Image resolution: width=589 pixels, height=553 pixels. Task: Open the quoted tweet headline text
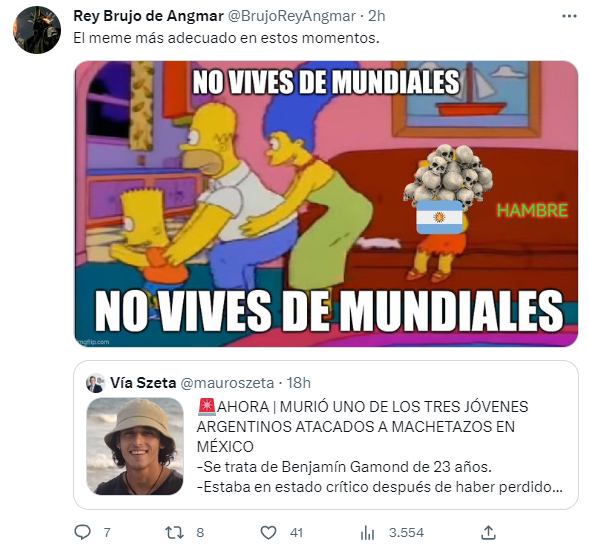point(362,427)
